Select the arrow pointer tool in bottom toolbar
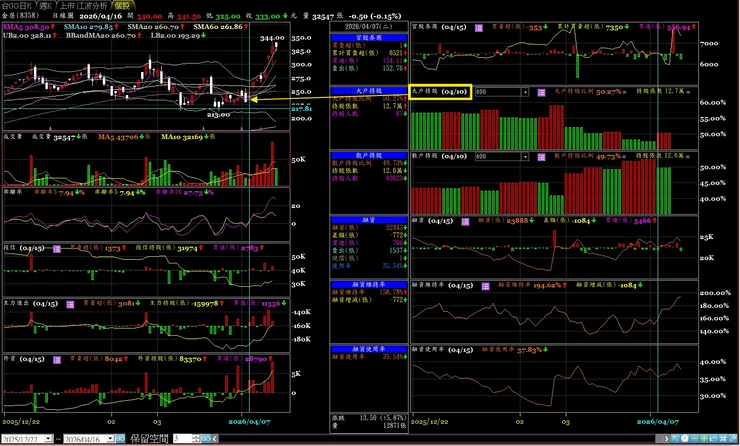 click(x=675, y=439)
